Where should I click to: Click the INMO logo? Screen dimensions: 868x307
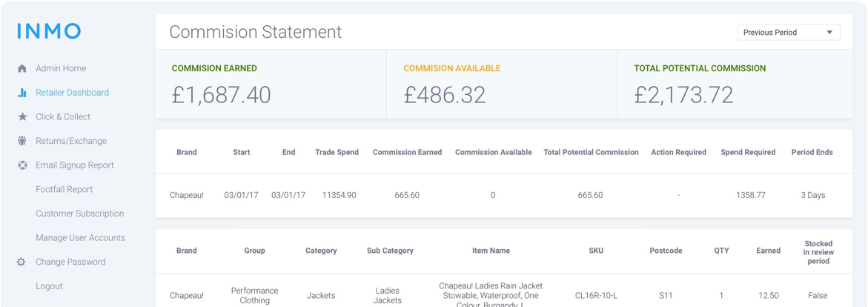49,31
